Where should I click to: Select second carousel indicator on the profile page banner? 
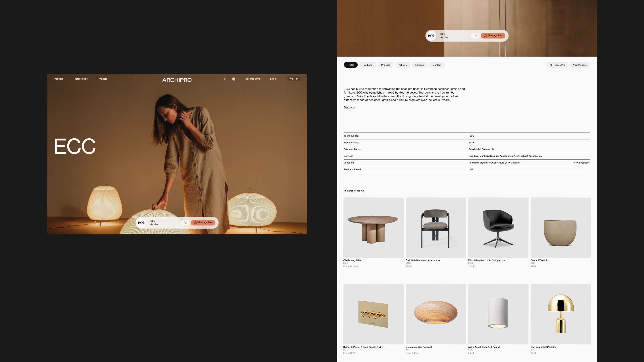point(355,42)
